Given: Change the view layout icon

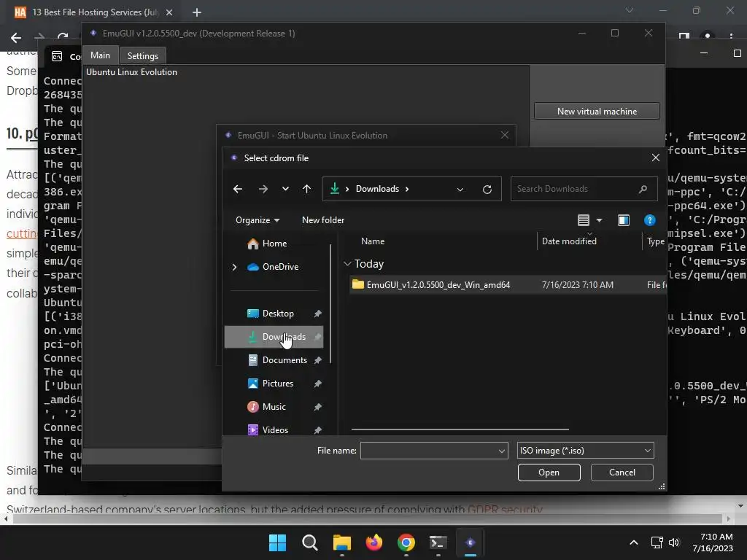Looking at the screenshot, I should point(584,220).
